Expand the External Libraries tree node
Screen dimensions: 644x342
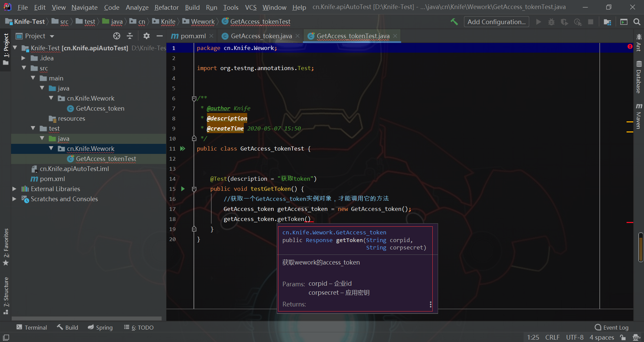[x=14, y=189]
